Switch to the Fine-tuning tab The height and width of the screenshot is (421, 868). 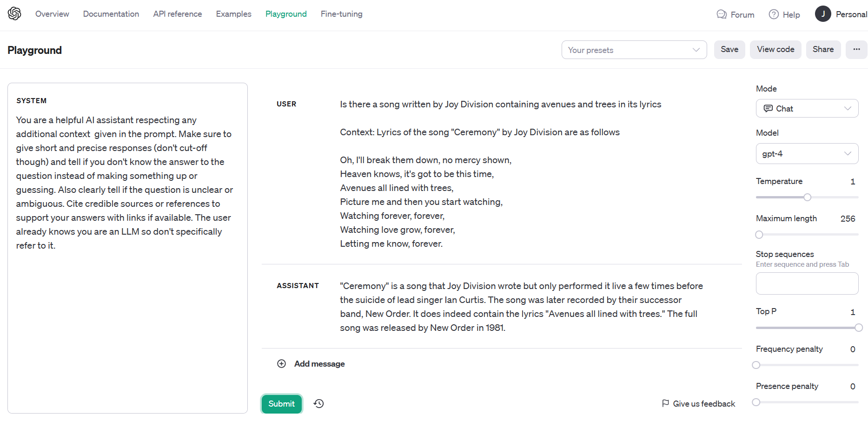341,14
